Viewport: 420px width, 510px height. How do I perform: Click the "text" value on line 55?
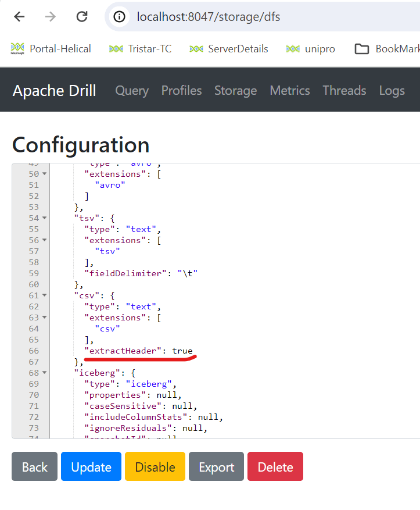[x=141, y=230]
